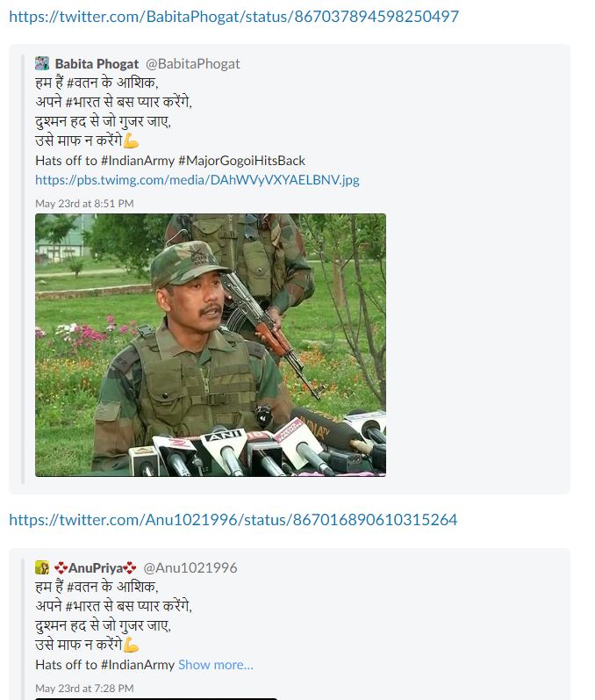
Task: Click the heart emoji after AnuPriya's name
Action: tap(129, 568)
